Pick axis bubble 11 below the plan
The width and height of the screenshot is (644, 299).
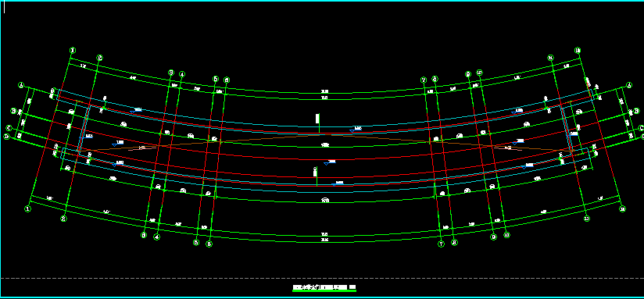(x=587, y=219)
